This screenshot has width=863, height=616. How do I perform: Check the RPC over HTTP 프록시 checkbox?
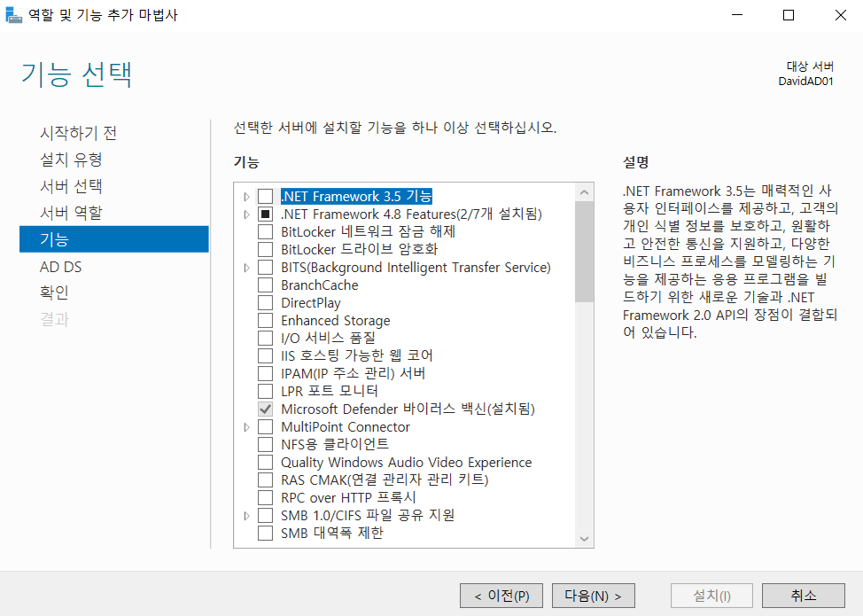pyautogui.click(x=265, y=497)
